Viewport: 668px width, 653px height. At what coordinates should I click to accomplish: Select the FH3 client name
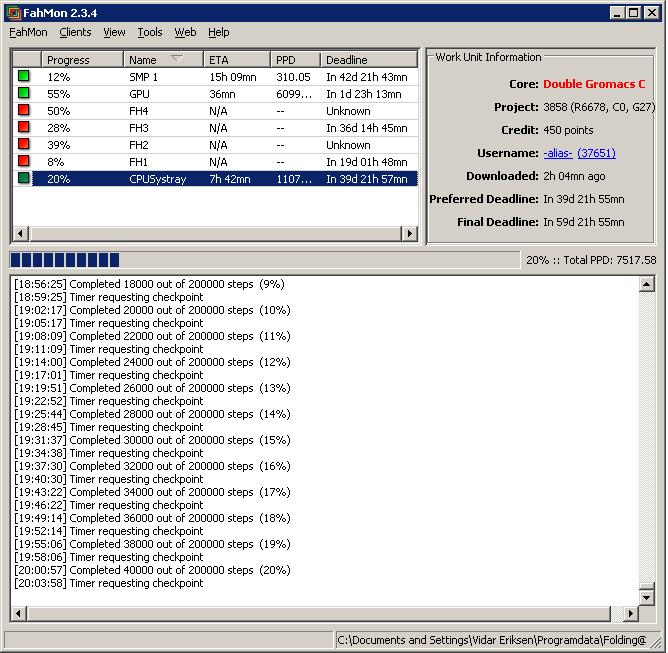(138, 128)
